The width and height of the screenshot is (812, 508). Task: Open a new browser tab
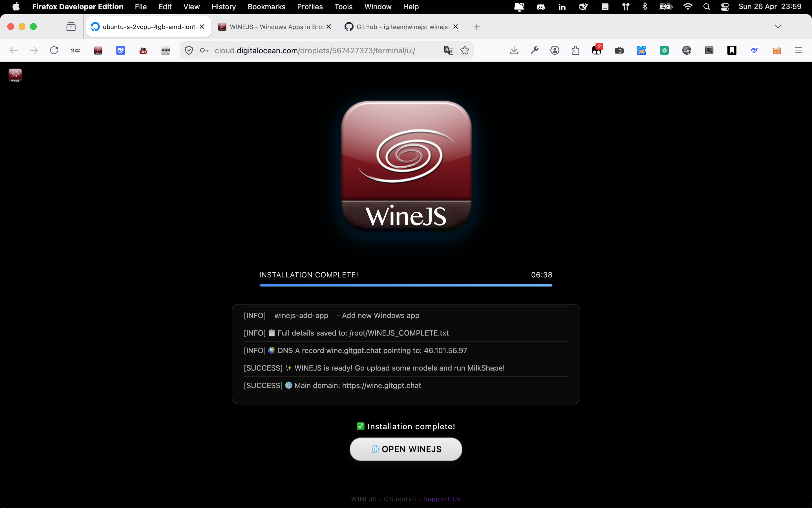tap(476, 27)
